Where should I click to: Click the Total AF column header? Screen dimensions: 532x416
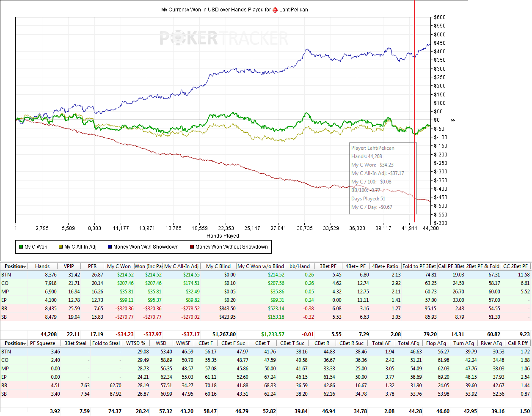click(381, 343)
